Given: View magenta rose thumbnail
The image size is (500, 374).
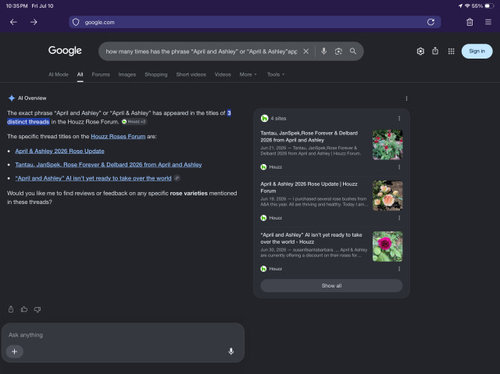Looking at the screenshot, I should pos(387,247).
